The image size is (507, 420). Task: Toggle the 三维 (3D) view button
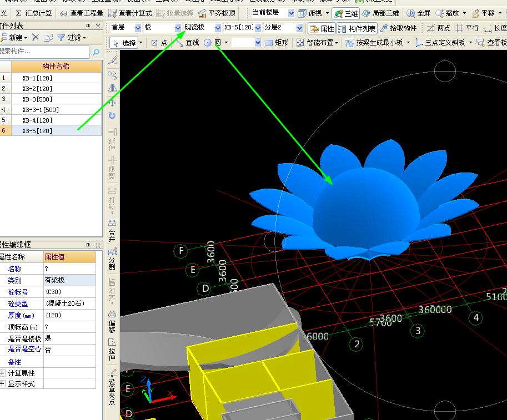[345, 13]
